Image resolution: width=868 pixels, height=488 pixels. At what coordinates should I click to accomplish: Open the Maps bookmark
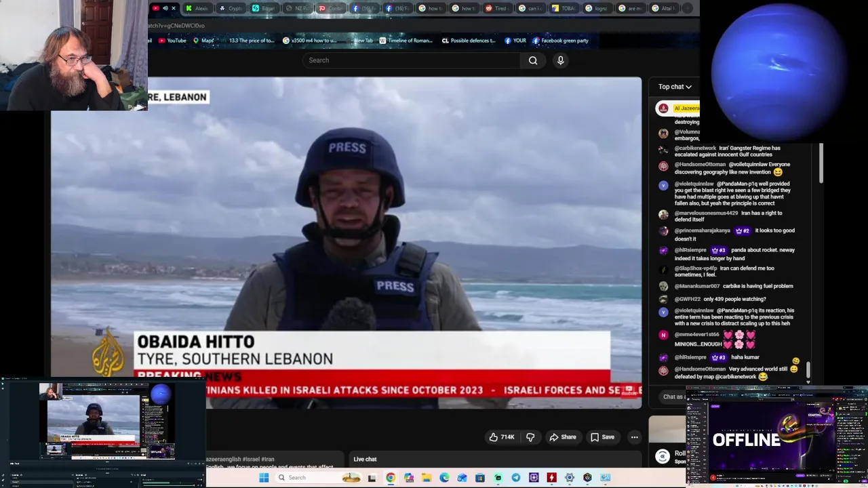click(203, 41)
